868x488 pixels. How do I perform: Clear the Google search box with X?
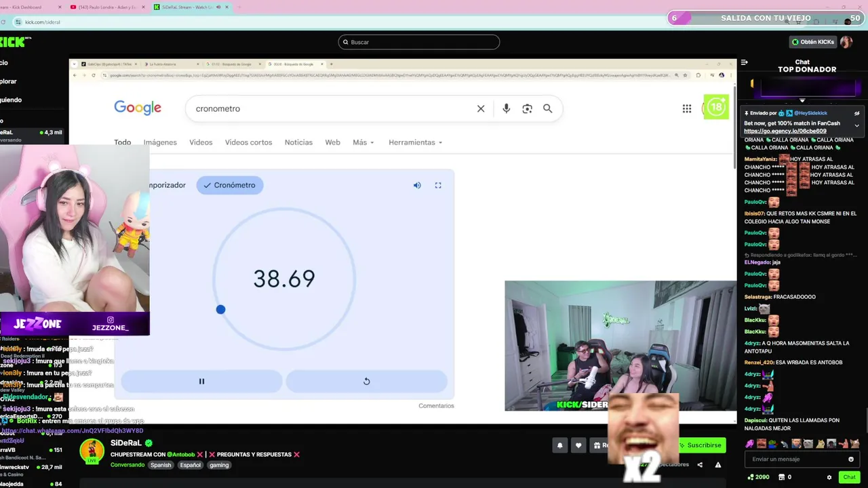click(481, 108)
